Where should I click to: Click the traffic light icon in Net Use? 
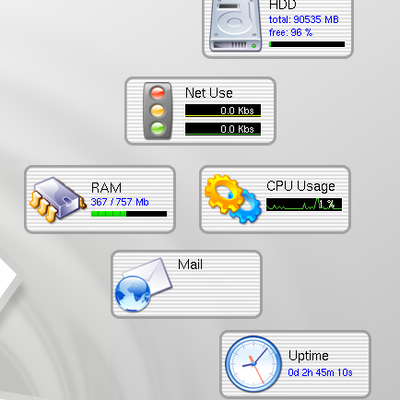[x=158, y=111]
